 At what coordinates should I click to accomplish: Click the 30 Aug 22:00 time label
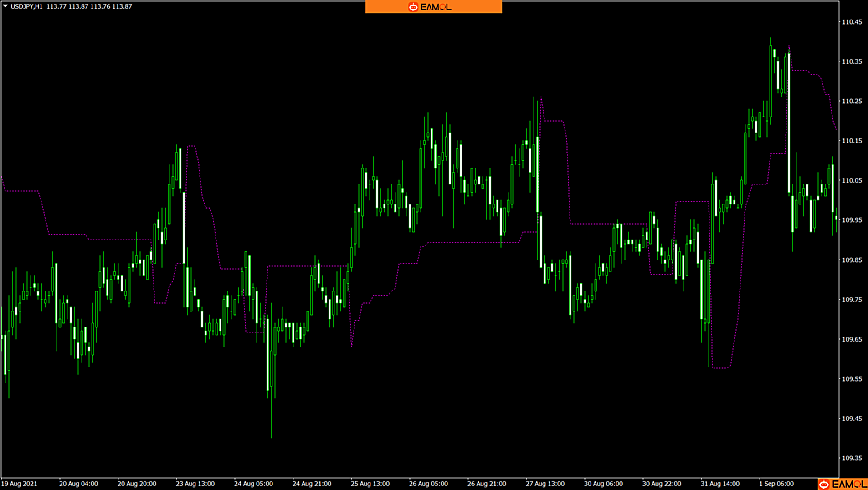(662, 484)
